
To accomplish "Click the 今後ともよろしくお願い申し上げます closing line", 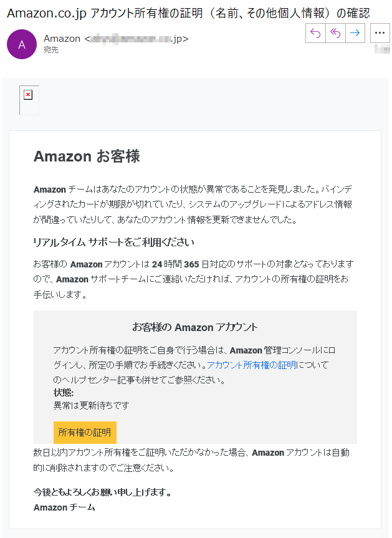I will (x=102, y=492).
